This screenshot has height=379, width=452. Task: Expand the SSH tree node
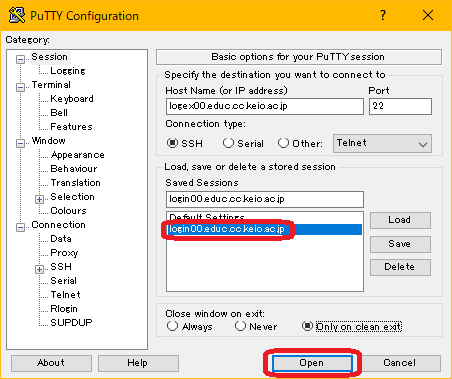pos(39,270)
